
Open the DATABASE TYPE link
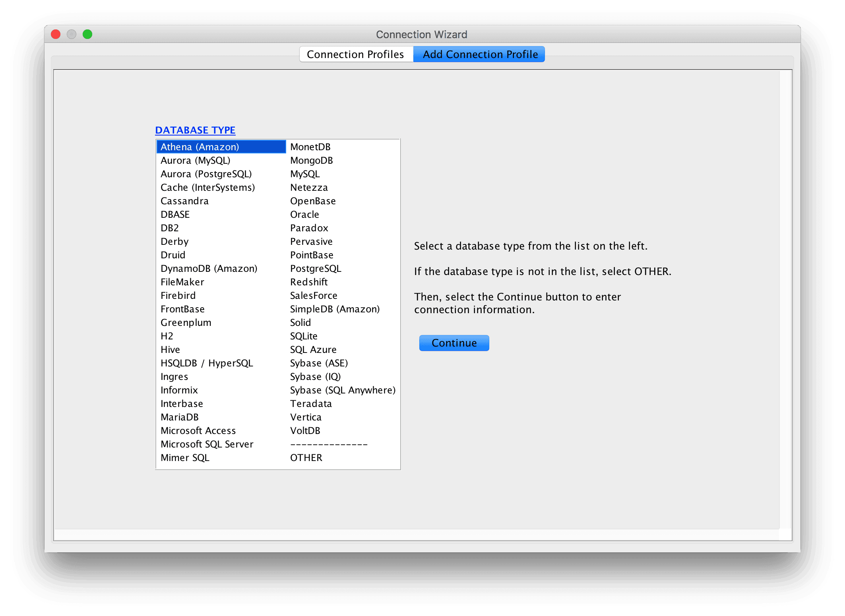coord(195,130)
